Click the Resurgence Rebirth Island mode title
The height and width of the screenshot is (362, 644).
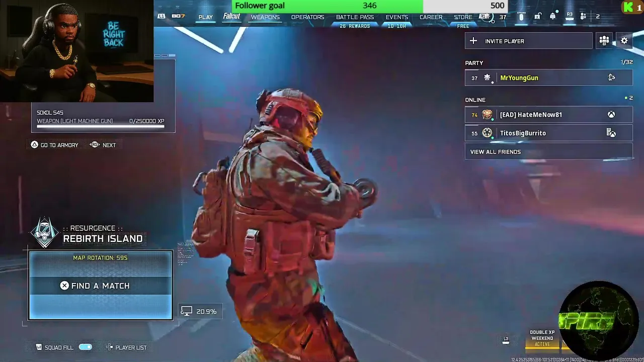103,234
